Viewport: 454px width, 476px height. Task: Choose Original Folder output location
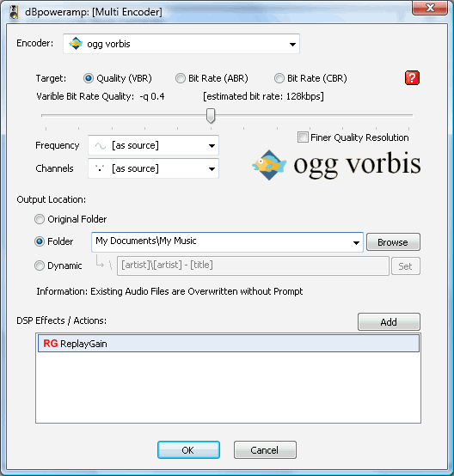pyautogui.click(x=40, y=219)
